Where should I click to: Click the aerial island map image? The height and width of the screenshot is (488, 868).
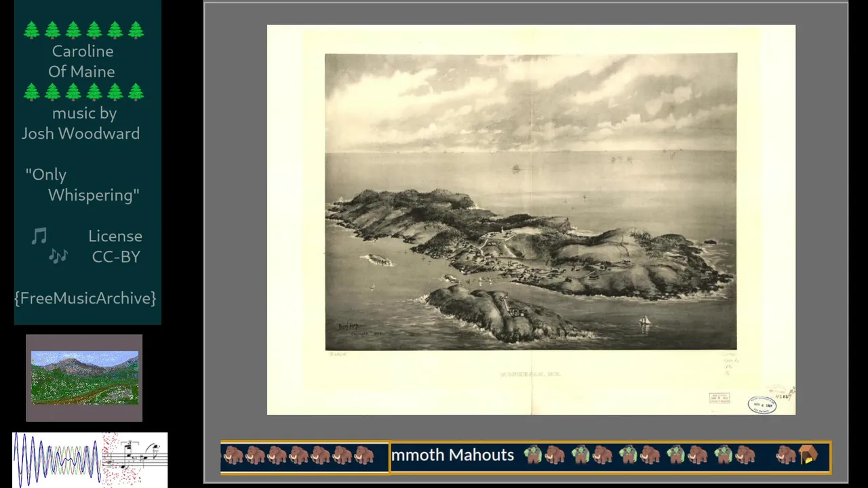pos(531,220)
